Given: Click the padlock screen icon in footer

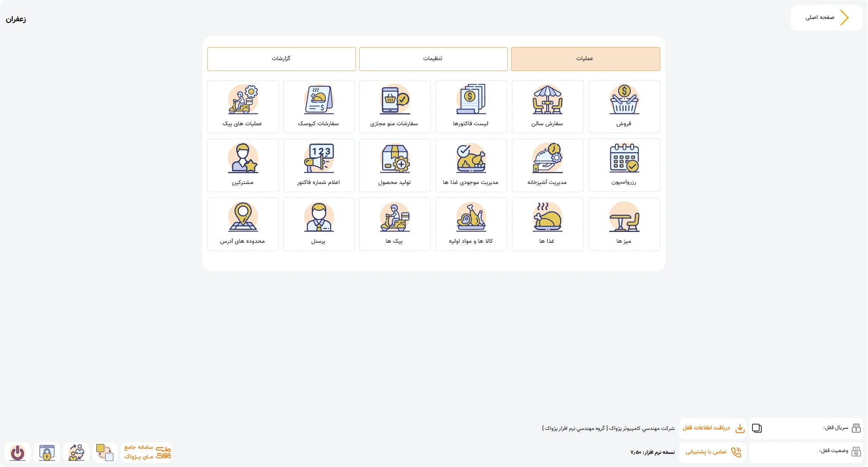Looking at the screenshot, I should pyautogui.click(x=47, y=453).
